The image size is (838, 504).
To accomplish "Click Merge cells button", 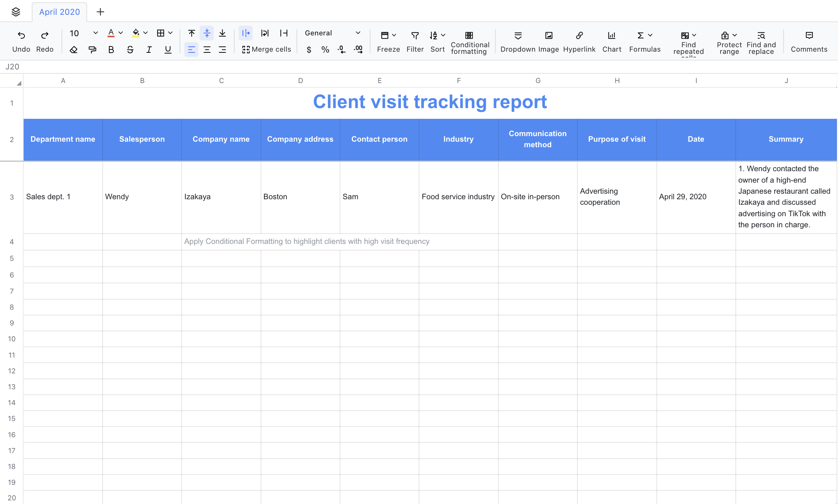I will (x=267, y=49).
